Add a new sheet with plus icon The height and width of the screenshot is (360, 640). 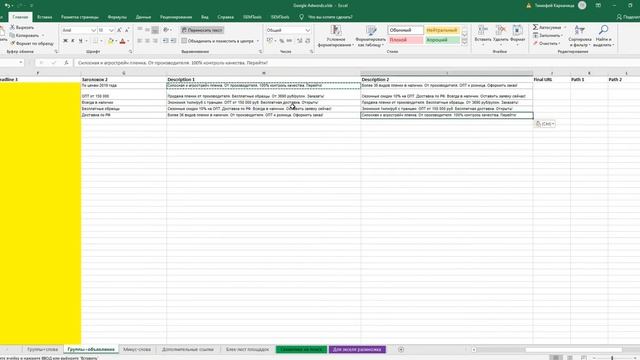click(x=401, y=349)
